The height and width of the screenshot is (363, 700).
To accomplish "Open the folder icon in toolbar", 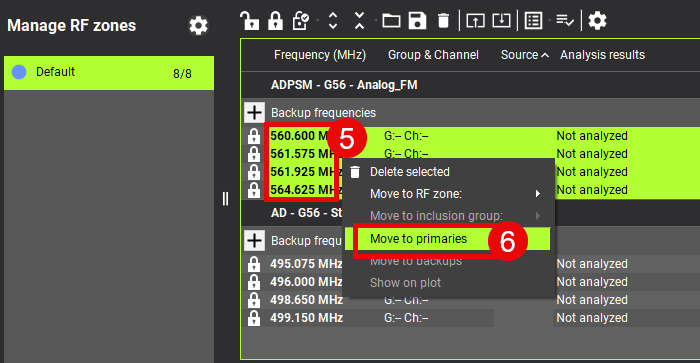I will pos(391,21).
